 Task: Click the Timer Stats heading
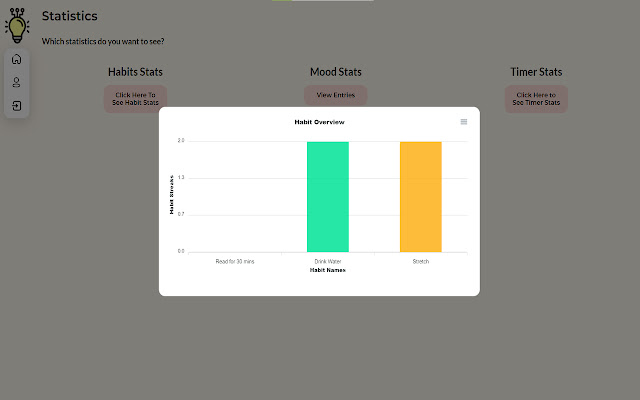point(536,72)
